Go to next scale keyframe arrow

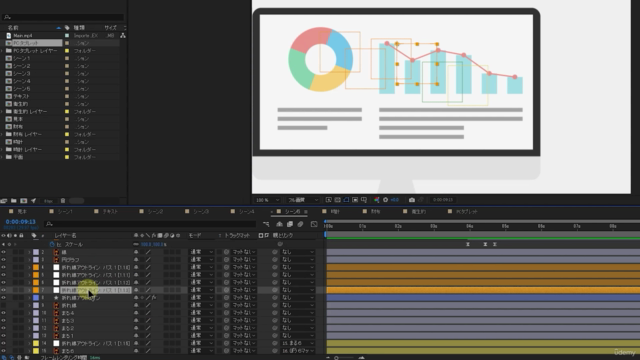[15, 244]
